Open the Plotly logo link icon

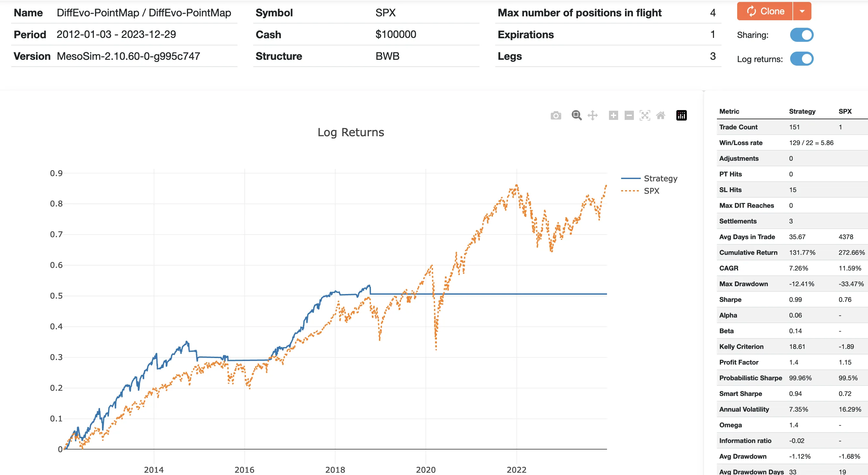click(681, 115)
